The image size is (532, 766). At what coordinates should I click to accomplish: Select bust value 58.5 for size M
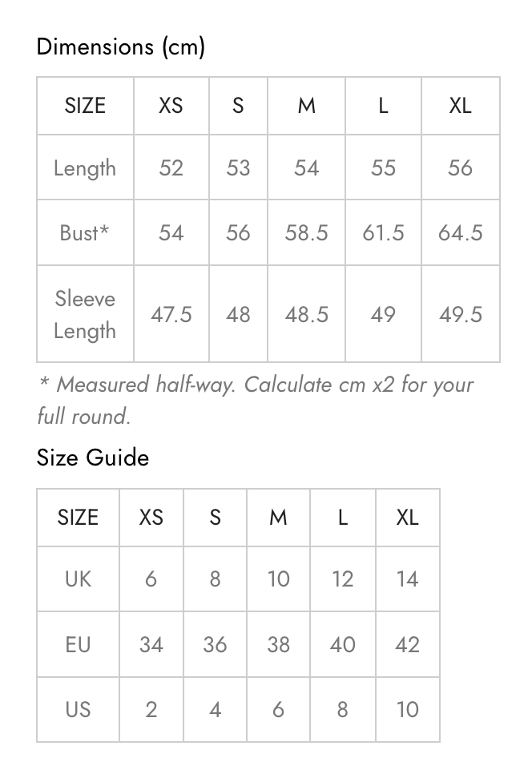(x=306, y=232)
